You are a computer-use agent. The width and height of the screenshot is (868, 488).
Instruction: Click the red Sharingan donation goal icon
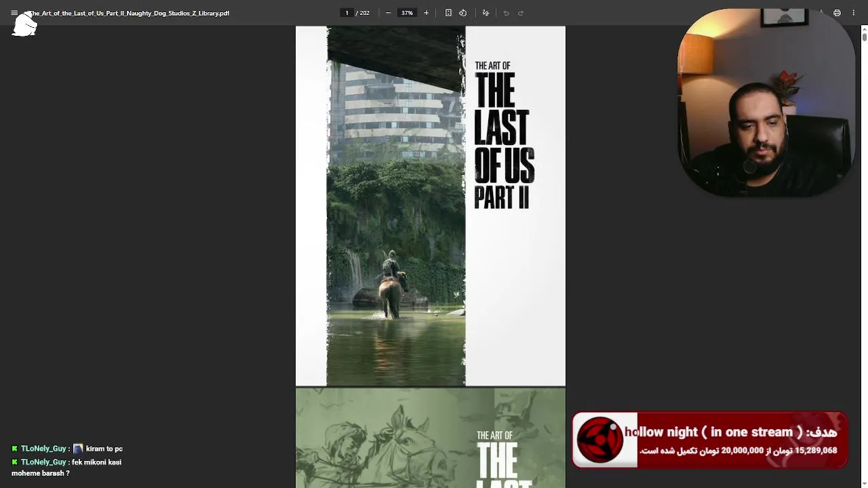click(x=601, y=440)
